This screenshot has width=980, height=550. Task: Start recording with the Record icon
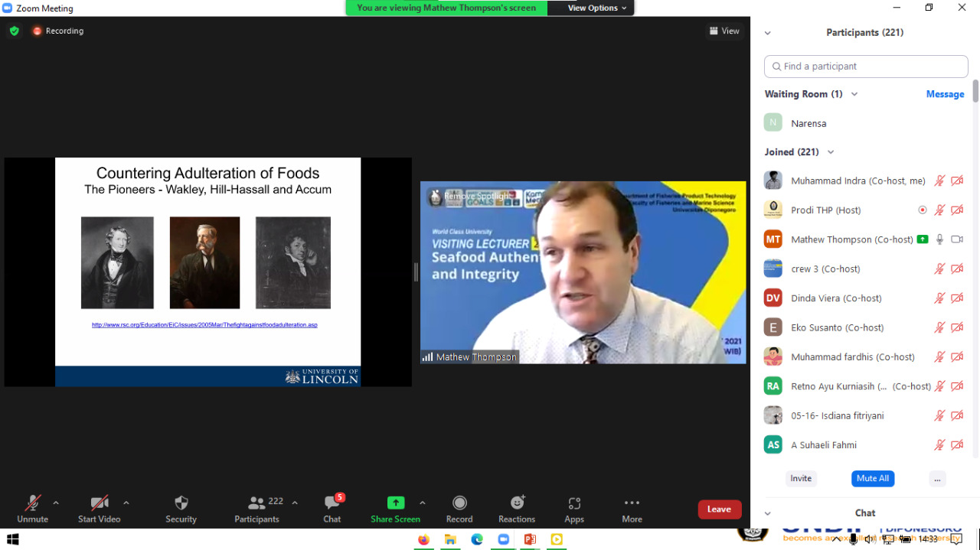[x=459, y=503]
